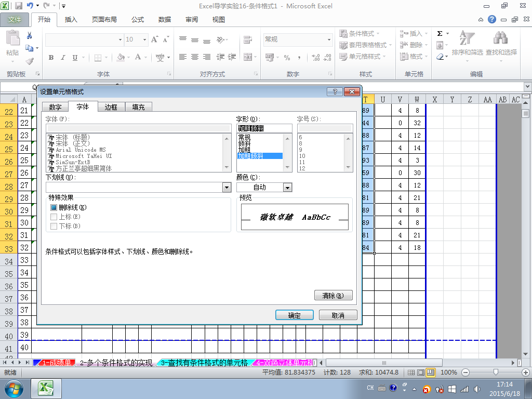Click the zoom slider handle

(x=496, y=373)
